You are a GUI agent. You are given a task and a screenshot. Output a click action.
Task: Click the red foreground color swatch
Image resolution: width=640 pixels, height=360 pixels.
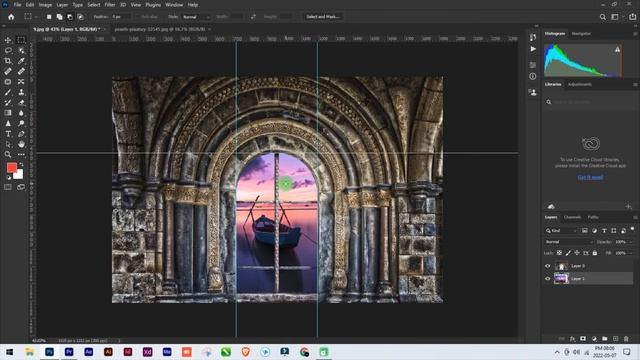[11, 167]
